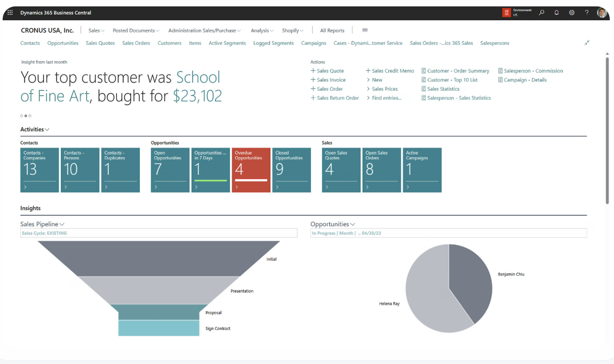Open the notifications bell
Viewport: 614px width, 364px height.
pos(556,13)
